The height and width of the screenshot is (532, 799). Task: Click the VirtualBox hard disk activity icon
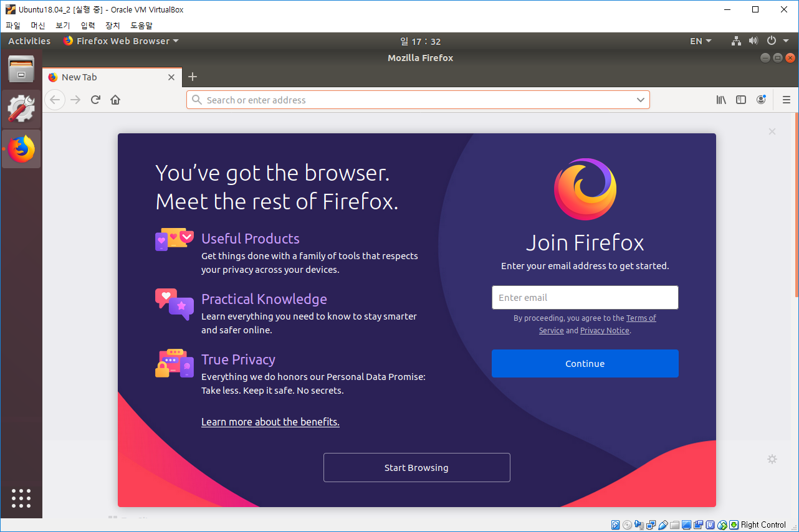616,525
